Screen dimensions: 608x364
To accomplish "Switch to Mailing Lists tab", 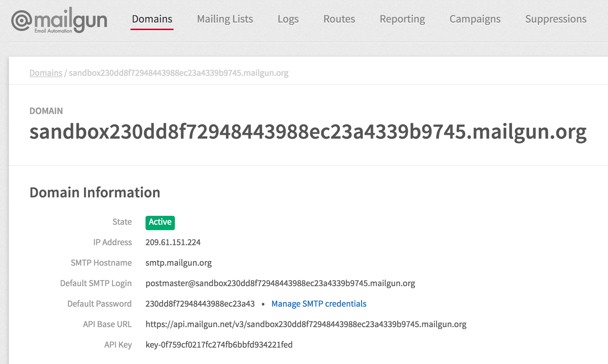I will [225, 19].
